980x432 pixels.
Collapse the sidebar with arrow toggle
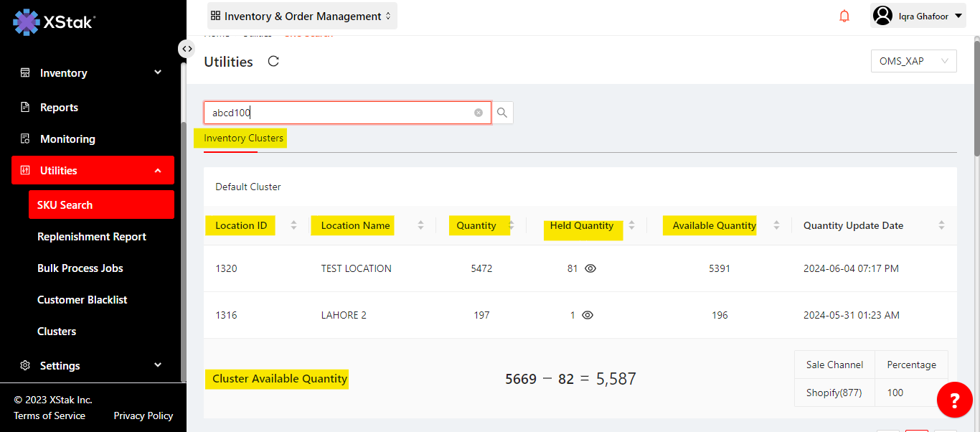(x=187, y=49)
